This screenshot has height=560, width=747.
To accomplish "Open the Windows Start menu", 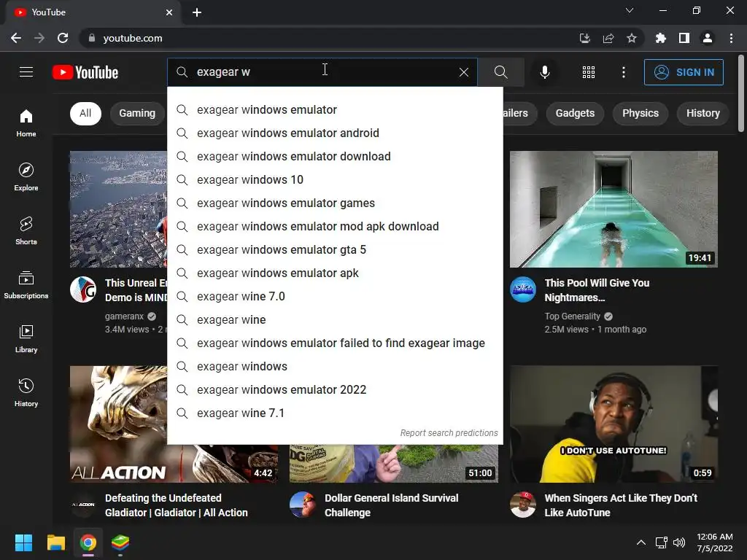I will coord(23,542).
